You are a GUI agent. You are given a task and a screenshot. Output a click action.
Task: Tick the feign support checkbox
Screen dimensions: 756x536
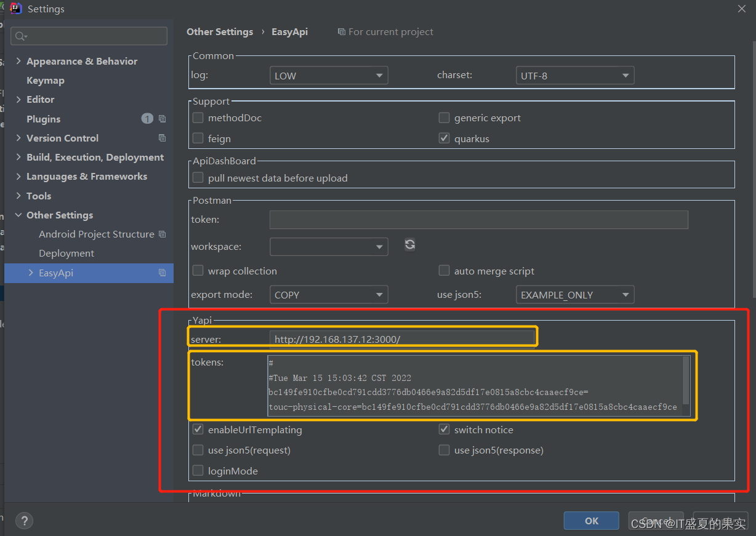pyautogui.click(x=198, y=138)
